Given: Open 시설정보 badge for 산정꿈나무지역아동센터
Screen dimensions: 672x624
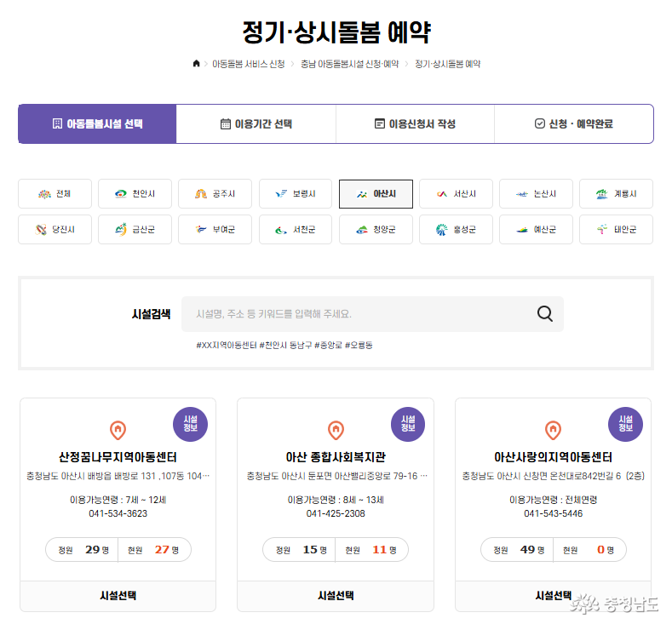Looking at the screenshot, I should [x=190, y=424].
